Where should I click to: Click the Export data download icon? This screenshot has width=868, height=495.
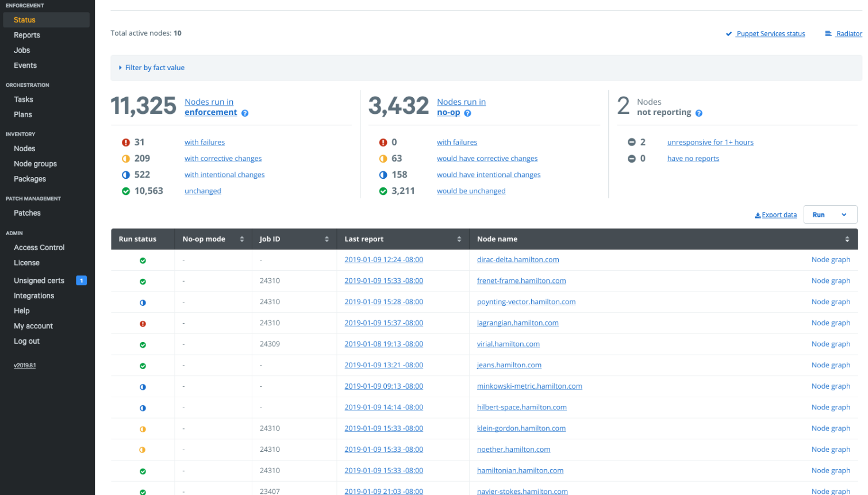pos(758,216)
